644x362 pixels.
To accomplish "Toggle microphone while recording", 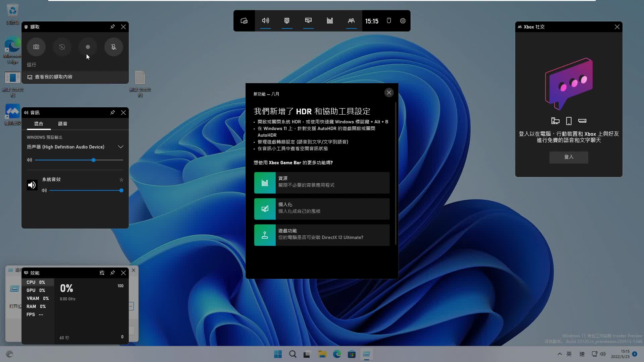I will tap(114, 47).
